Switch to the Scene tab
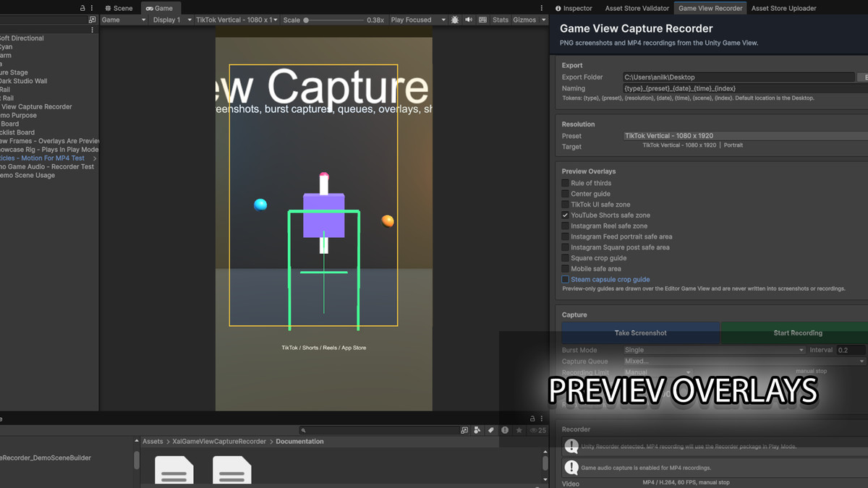Image resolution: width=868 pixels, height=488 pixels. click(118, 9)
